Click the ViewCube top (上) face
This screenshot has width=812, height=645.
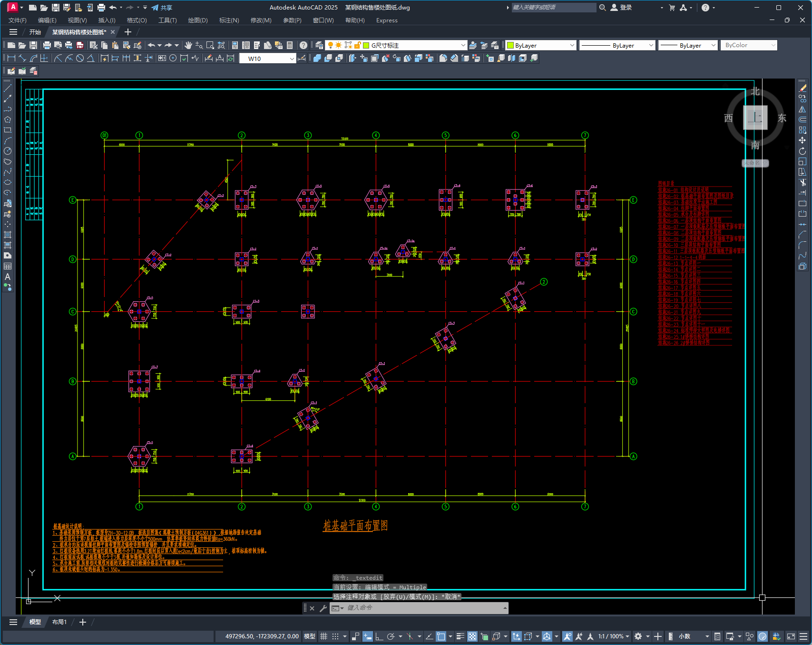[755, 118]
